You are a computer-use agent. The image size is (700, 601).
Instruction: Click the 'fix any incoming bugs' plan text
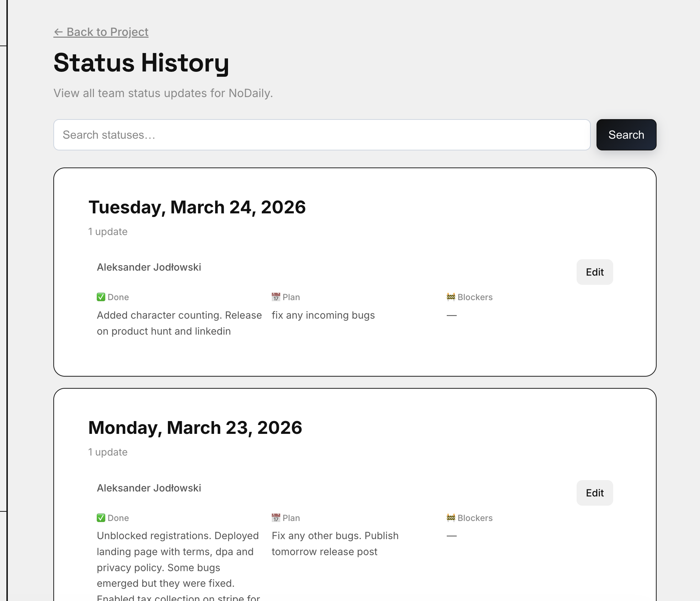click(x=323, y=315)
